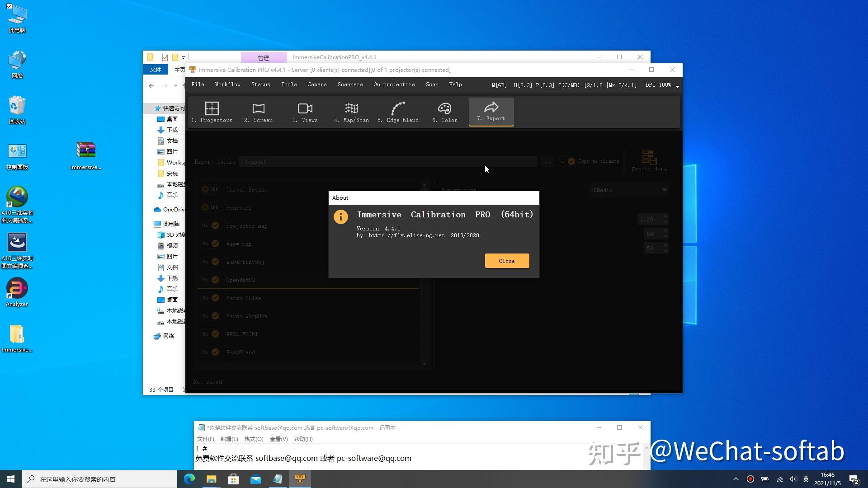This screenshot has height=488, width=868.
Task: Open the 5. Edge blend step
Action: tap(398, 112)
